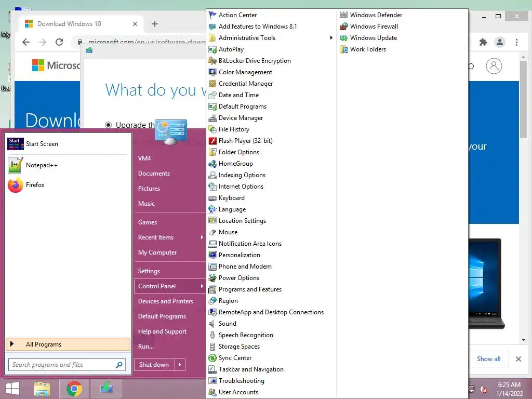This screenshot has width=532, height=399.
Task: Click the Date and Time icon
Action: (212, 95)
